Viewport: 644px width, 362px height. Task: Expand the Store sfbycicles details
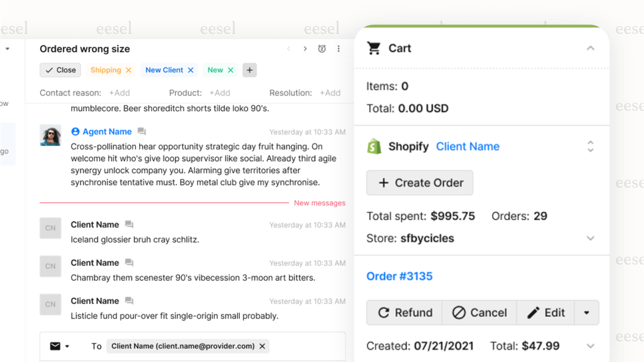coord(590,238)
